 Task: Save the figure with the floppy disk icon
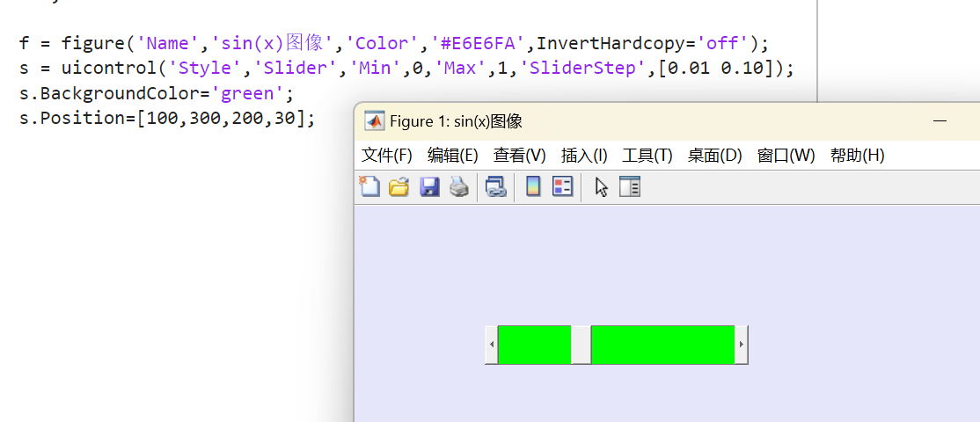pos(429,186)
